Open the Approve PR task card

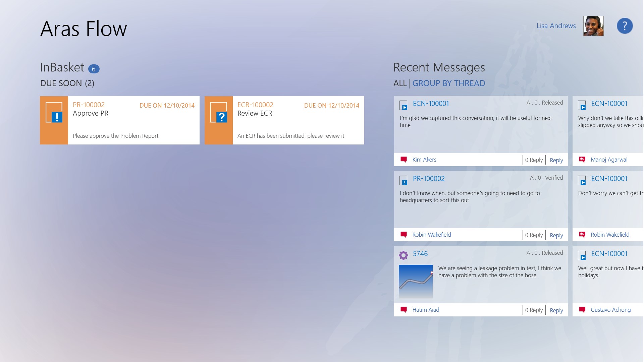click(120, 120)
